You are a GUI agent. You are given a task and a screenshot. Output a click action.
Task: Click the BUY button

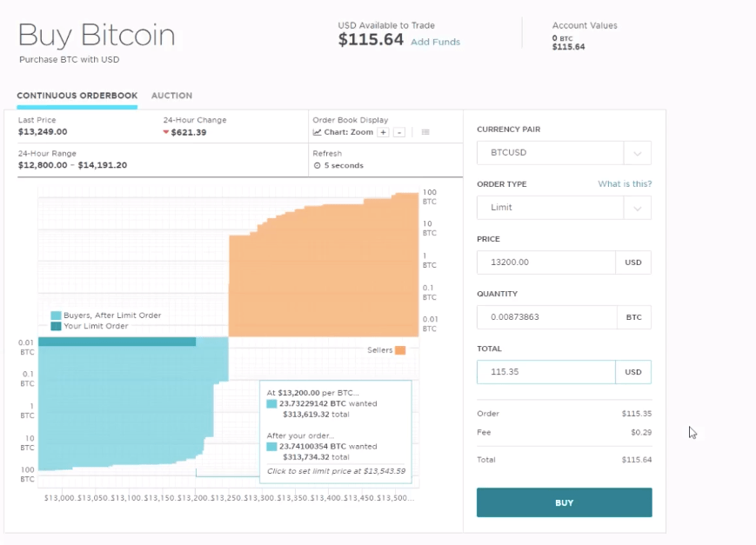click(x=564, y=502)
